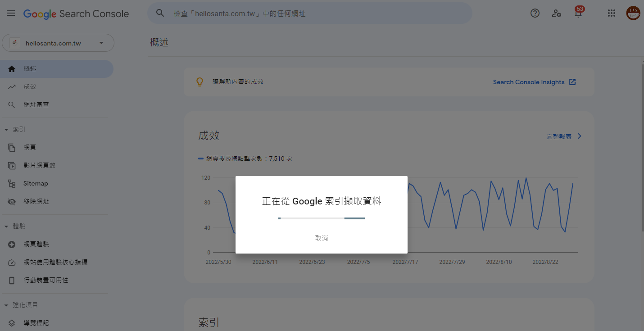Image resolution: width=644 pixels, height=331 pixels.
Task: Click the 120 y-axis value label
Action: click(206, 178)
